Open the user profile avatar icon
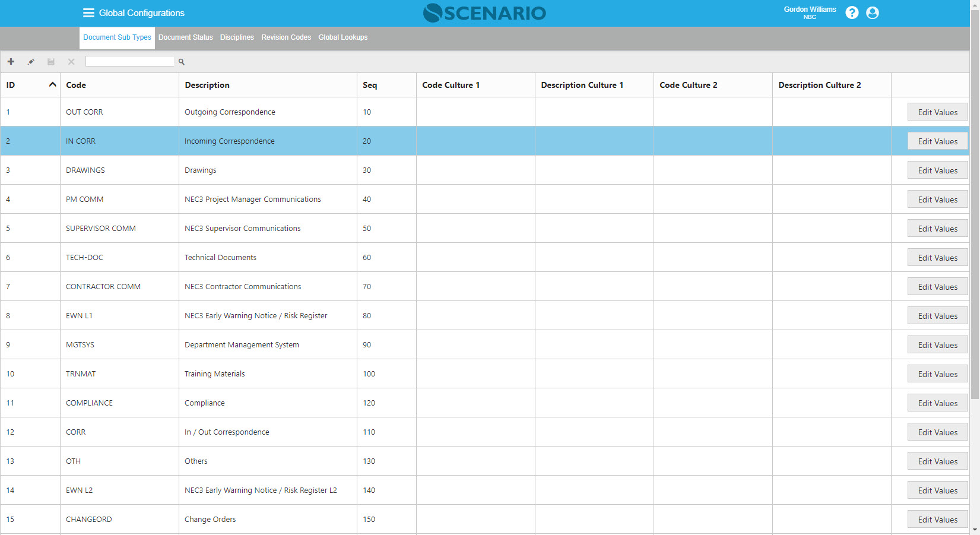 (x=872, y=13)
